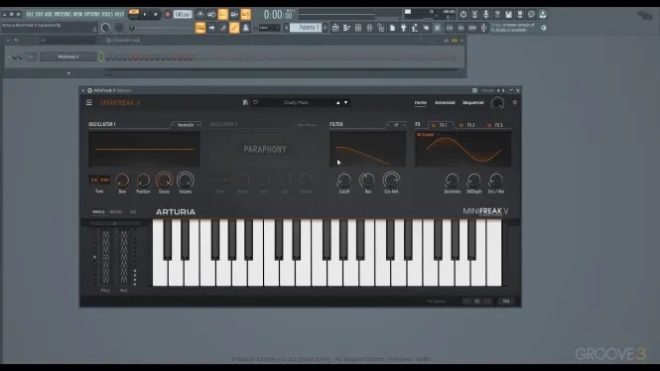
Task: Toggle the highlighted draw pencil tool icon
Action: pyautogui.click(x=234, y=28)
